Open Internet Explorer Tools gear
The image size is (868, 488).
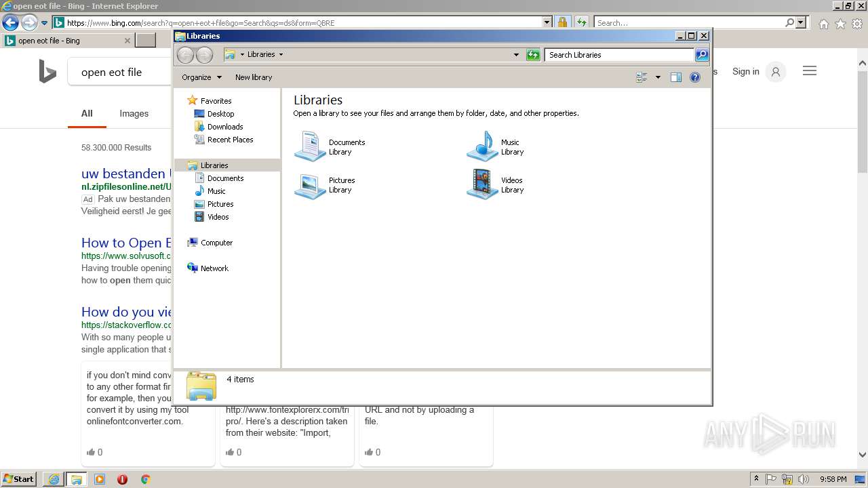(x=857, y=24)
